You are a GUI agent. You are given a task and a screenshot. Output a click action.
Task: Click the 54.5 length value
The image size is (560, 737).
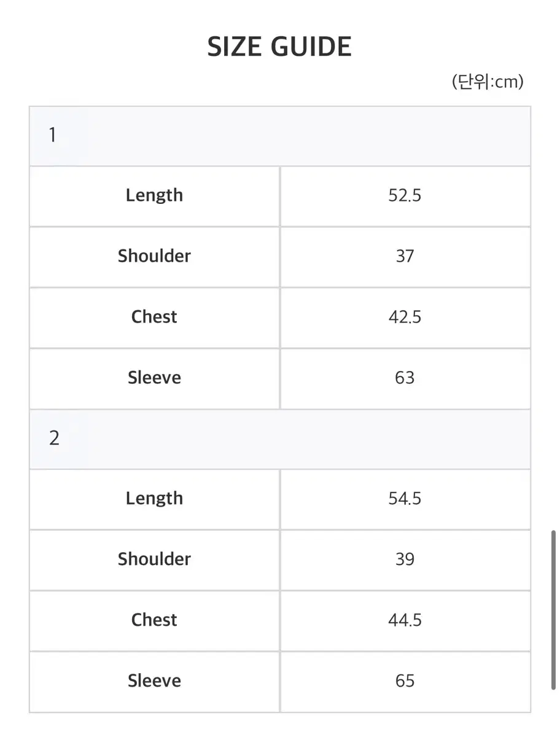tap(405, 499)
